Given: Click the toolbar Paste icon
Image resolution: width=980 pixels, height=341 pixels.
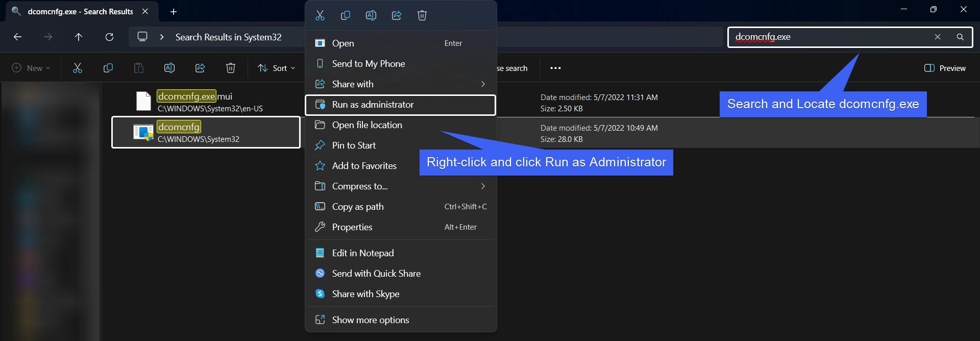Looking at the screenshot, I should [139, 68].
